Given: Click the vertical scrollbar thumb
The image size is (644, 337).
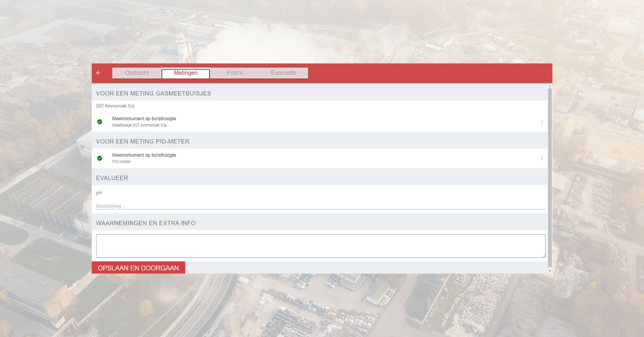Looking at the screenshot, I should pos(550,178).
